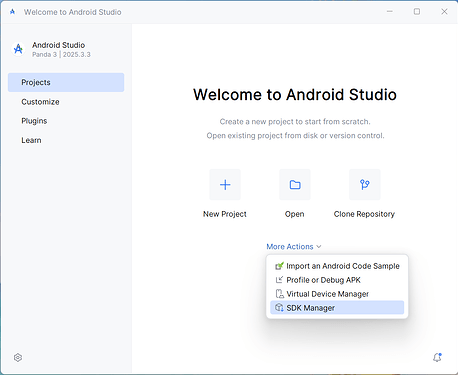Click the title bar Android Studio app icon
The width and height of the screenshot is (458, 375).
pos(13,12)
